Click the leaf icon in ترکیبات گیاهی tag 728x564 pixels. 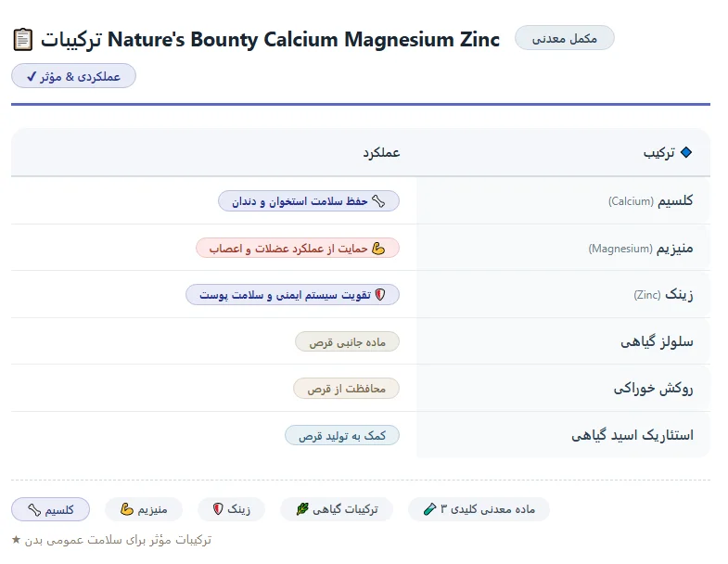tap(302, 509)
